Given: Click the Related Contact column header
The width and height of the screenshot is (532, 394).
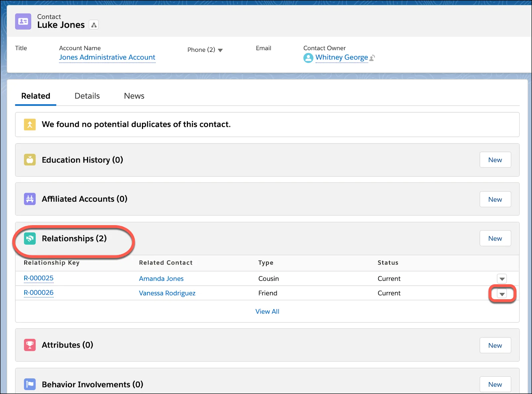Looking at the screenshot, I should [x=166, y=263].
